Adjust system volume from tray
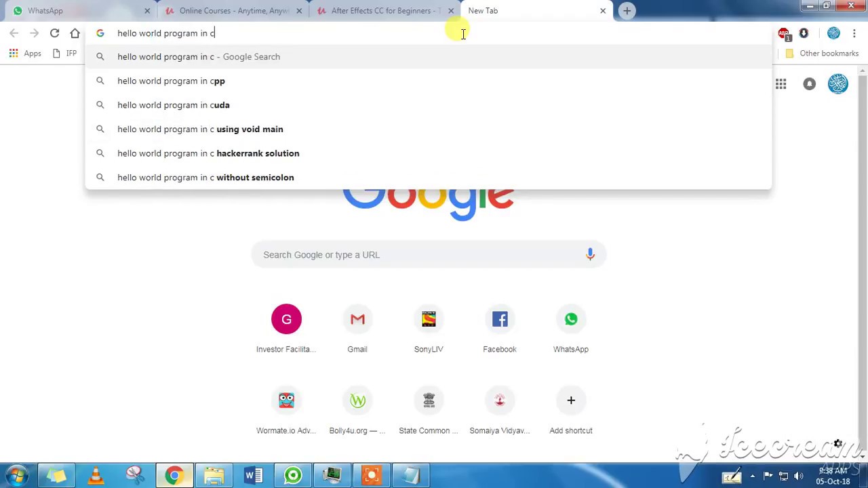868x488 pixels. click(x=798, y=476)
